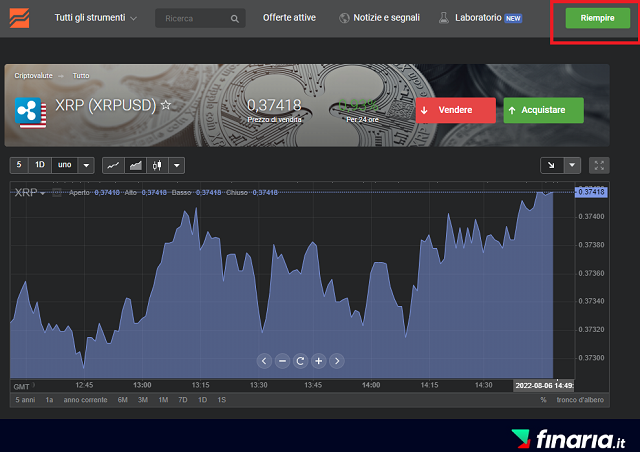
Task: Toggle percent scale mode
Action: pos(543,400)
